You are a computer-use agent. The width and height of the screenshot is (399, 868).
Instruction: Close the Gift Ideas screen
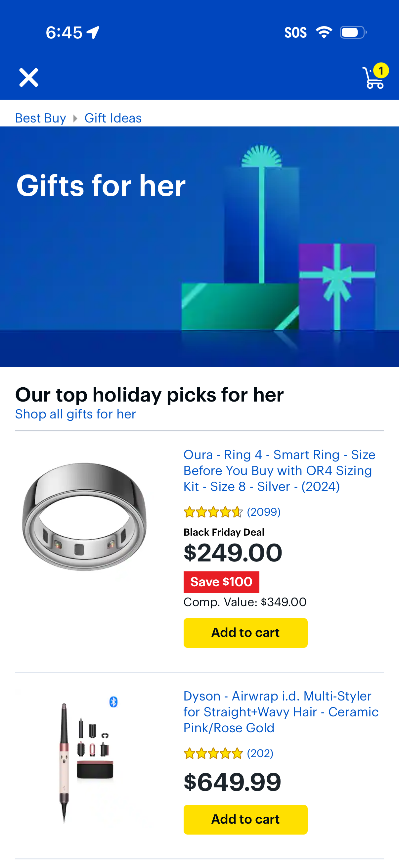point(29,77)
